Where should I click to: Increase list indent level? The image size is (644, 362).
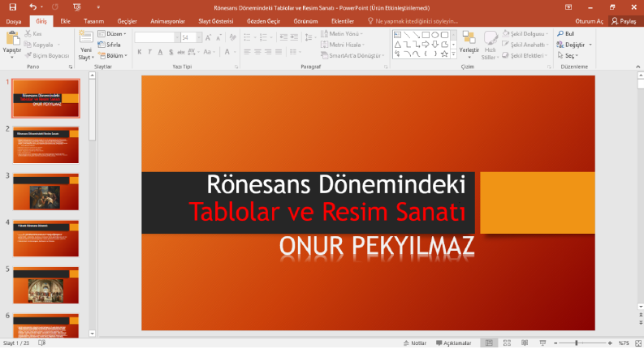pyautogui.click(x=294, y=37)
